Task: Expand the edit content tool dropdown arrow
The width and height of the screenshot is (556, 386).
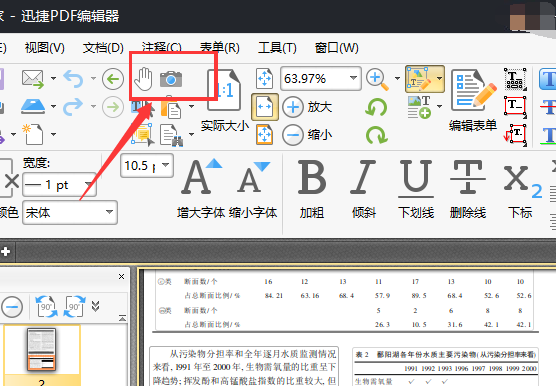Action: pos(439,78)
